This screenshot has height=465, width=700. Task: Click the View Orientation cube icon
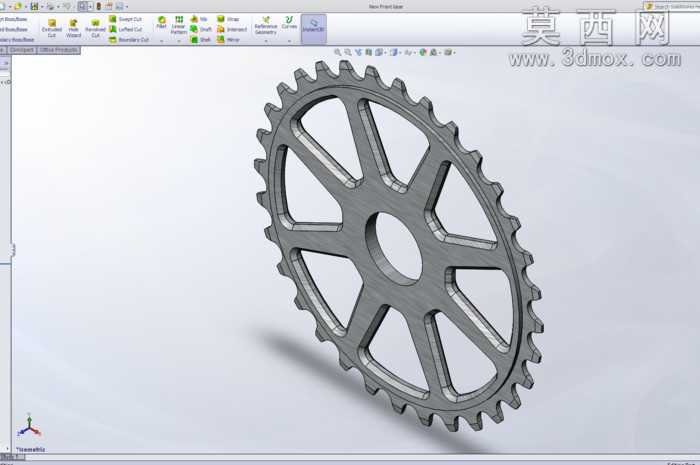(x=379, y=52)
